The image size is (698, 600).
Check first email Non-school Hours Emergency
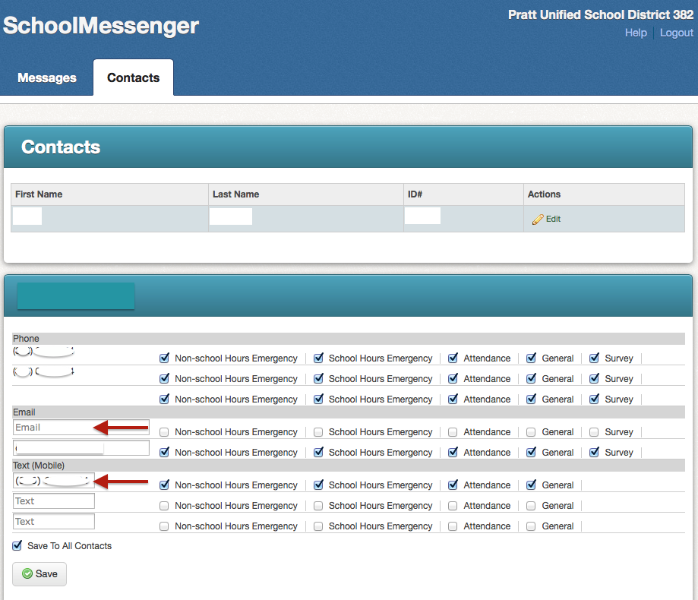click(x=164, y=432)
